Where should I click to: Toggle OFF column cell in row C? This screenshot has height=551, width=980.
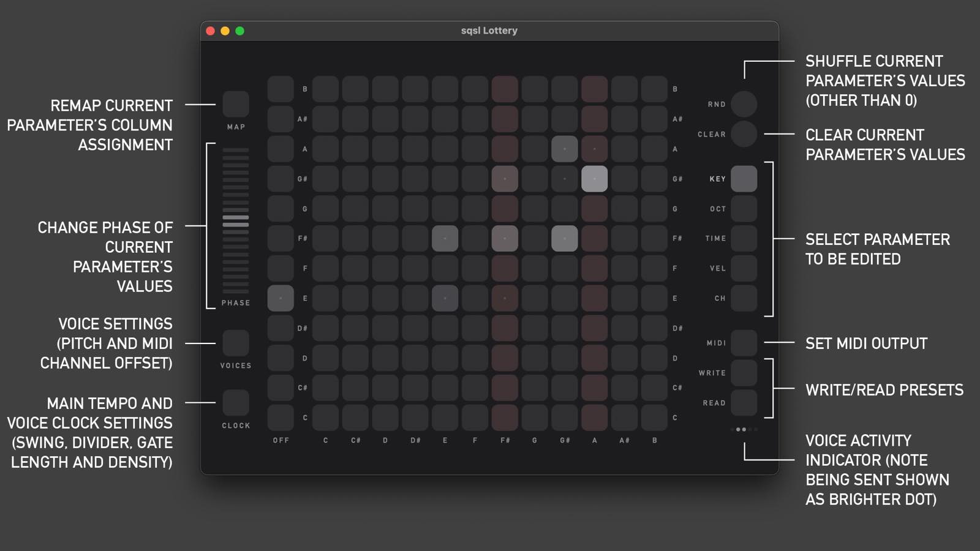coord(281,418)
